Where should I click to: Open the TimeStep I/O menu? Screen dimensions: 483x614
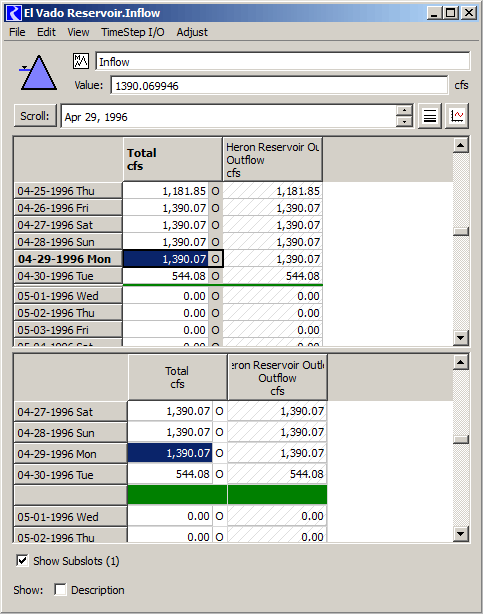(133, 32)
